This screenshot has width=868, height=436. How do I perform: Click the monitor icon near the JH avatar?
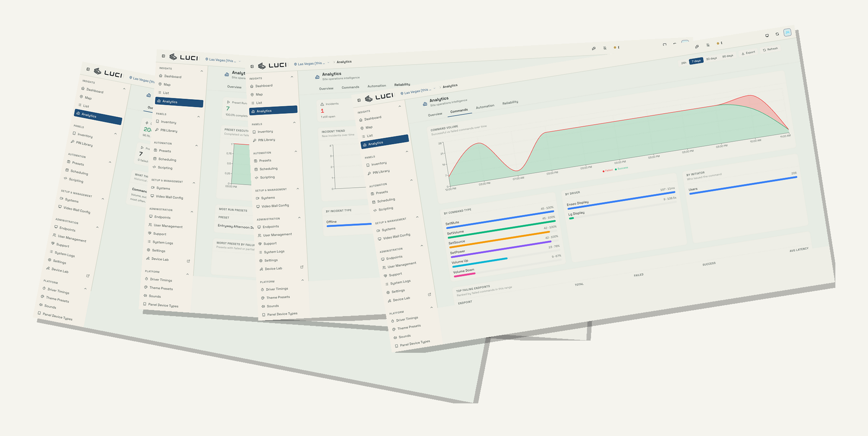pos(767,35)
